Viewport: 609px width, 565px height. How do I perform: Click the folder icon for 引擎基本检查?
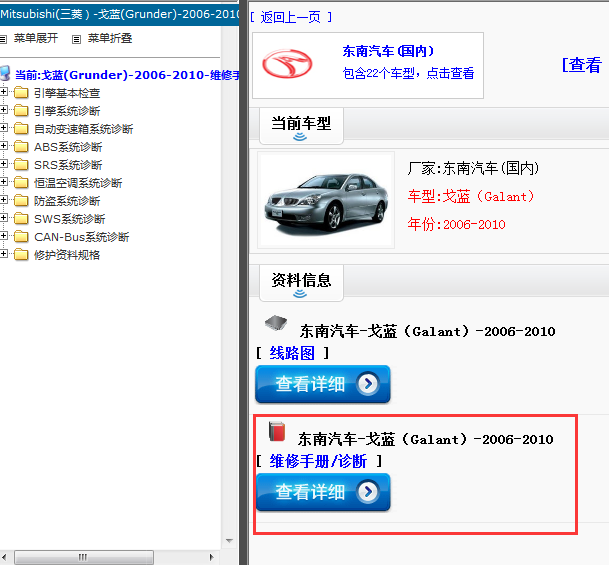21,93
